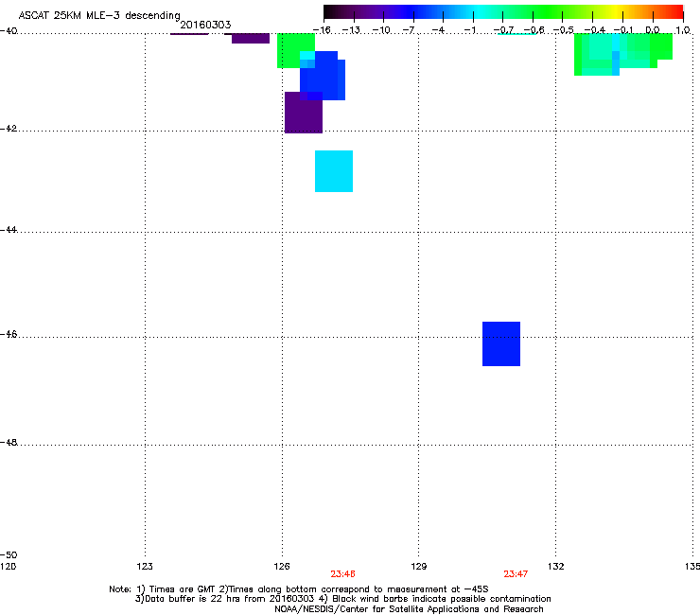
Task: Click the '-1' color scale label
Action: click(469, 30)
